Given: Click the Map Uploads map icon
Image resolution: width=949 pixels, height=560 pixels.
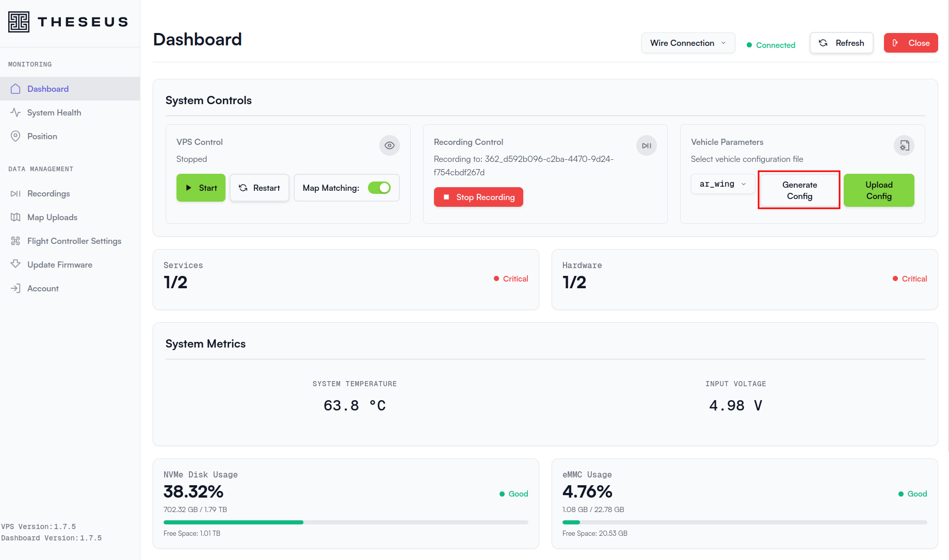Looking at the screenshot, I should pos(15,217).
